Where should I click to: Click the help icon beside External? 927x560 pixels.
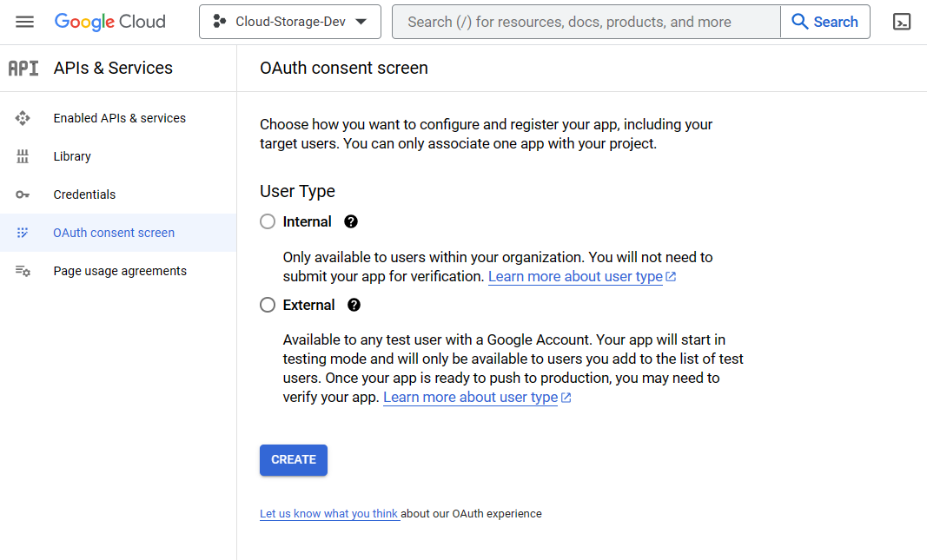(354, 305)
